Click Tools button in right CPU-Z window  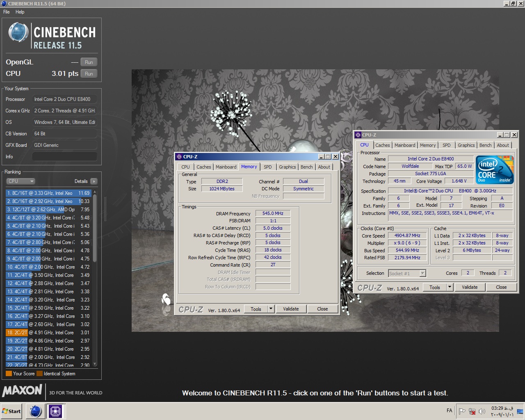[x=435, y=287]
